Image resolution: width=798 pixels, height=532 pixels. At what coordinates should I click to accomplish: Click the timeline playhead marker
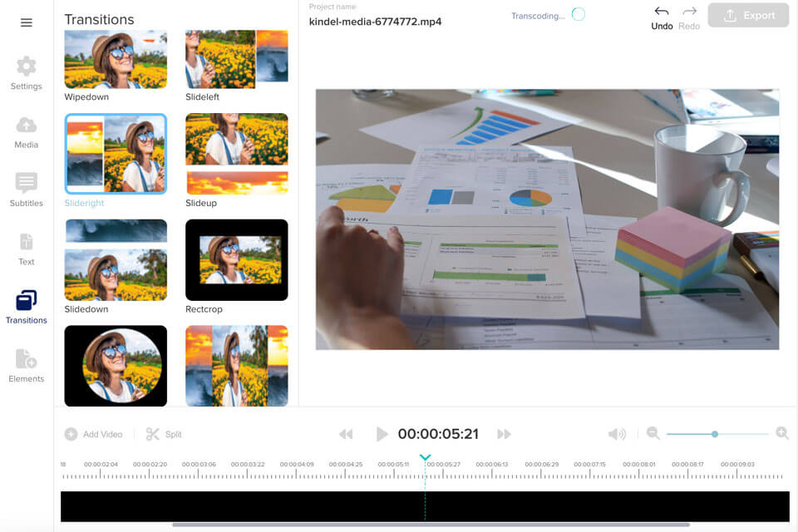tap(426, 457)
